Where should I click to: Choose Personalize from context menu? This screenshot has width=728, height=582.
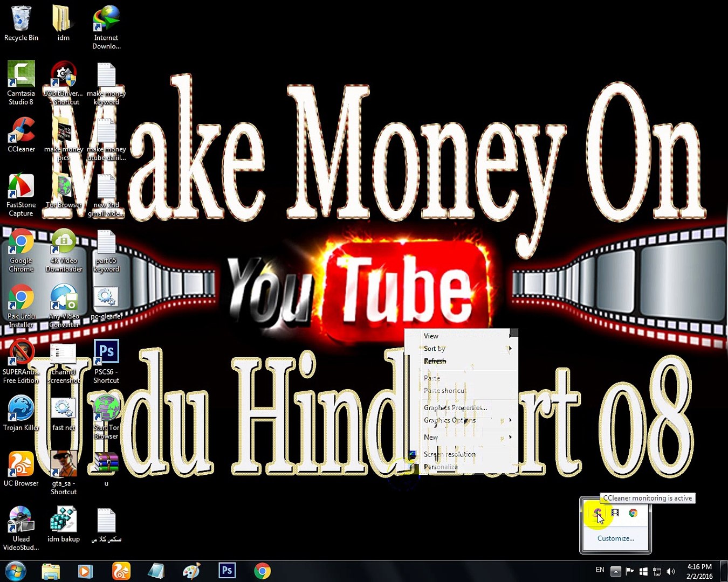[461, 467]
